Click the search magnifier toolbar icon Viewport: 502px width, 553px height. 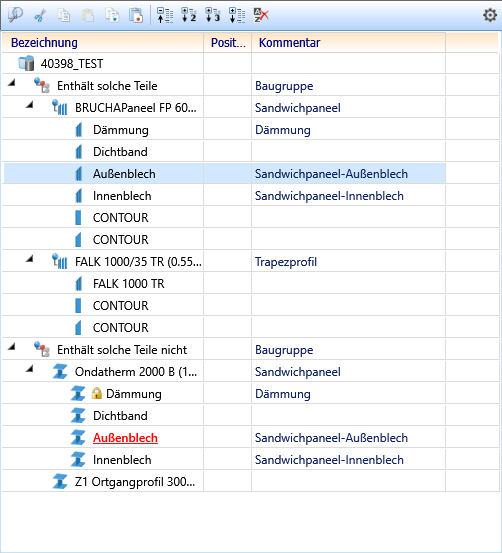[15, 15]
